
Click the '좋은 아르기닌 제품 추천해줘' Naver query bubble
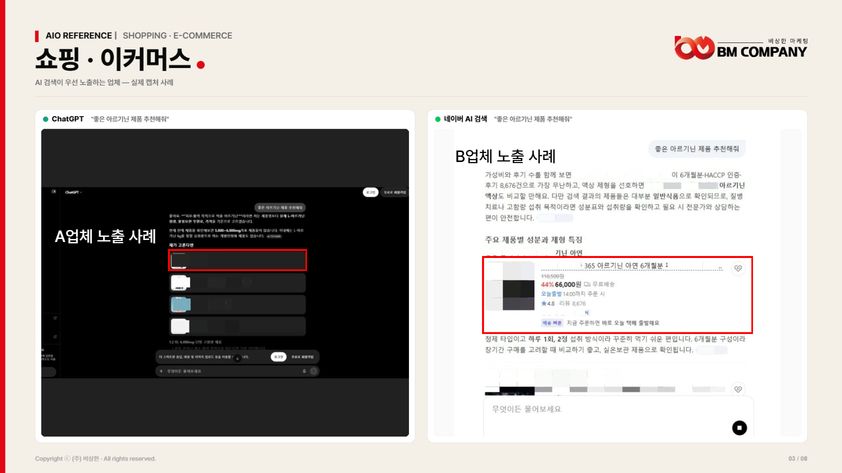click(696, 149)
